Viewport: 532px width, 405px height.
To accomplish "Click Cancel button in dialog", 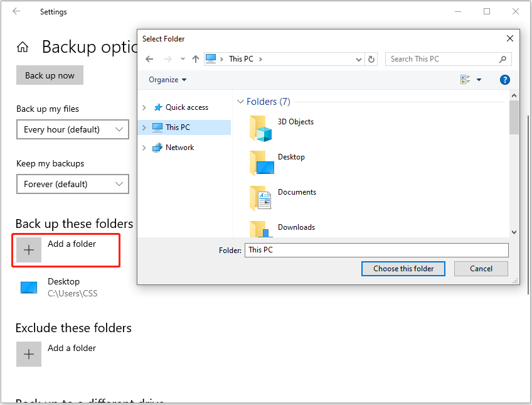I will click(481, 269).
